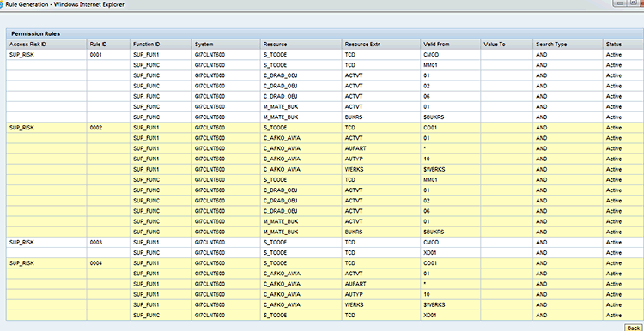
Task: Click the Internet Explorer icon in title bar
Action: point(2,4)
